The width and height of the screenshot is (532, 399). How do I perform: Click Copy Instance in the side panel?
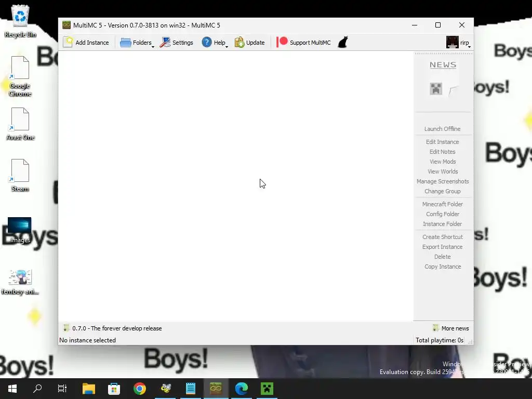pyautogui.click(x=442, y=267)
